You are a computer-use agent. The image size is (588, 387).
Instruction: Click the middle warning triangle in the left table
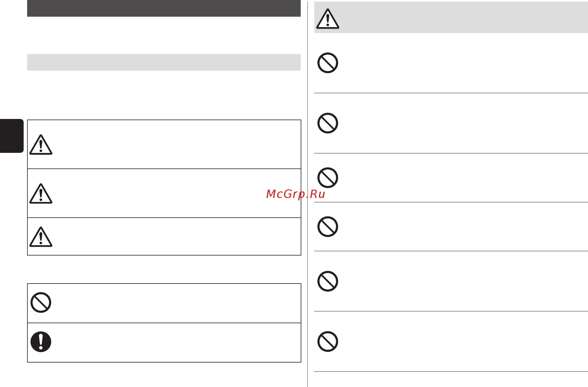pyautogui.click(x=41, y=194)
